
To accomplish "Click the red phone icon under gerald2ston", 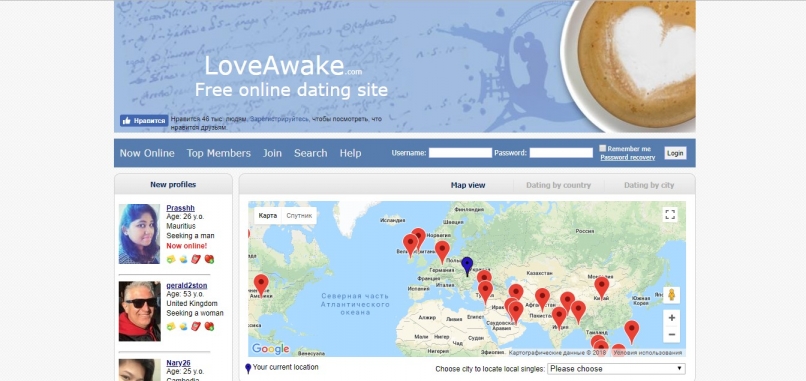I will (x=196, y=326).
